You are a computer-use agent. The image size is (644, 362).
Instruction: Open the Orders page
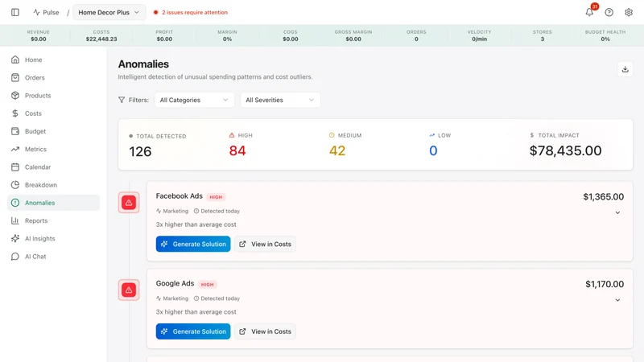coord(53,77)
